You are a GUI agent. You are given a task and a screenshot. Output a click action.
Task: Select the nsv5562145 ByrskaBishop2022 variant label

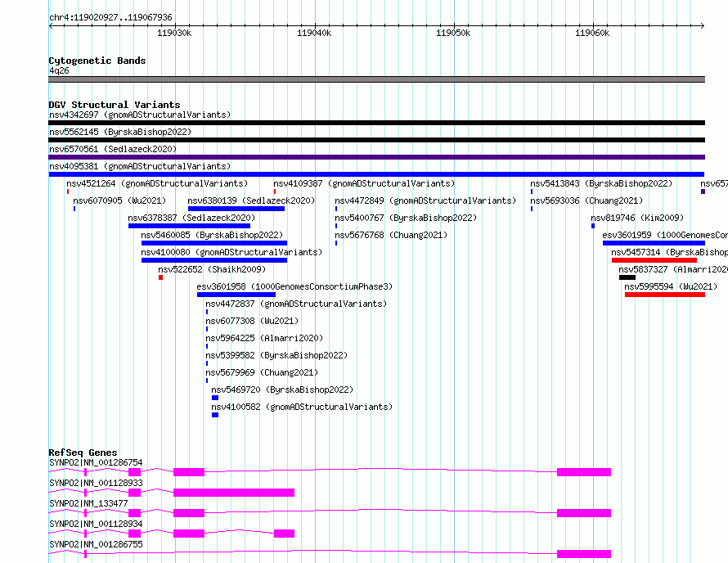[x=120, y=132]
